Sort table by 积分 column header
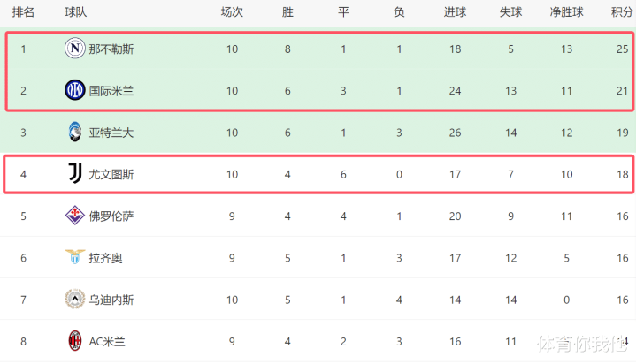The image size is (636, 364). point(622,12)
